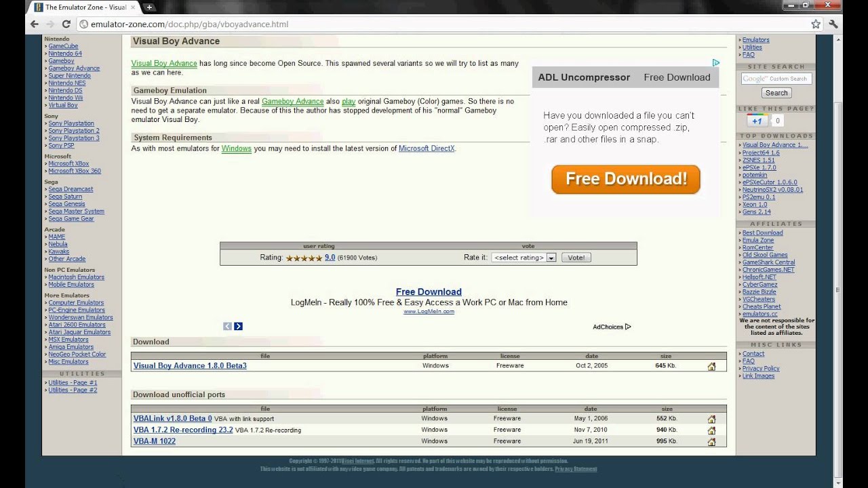868x488 pixels.
Task: Open the Privacy Policy misc link
Action: [761, 369]
